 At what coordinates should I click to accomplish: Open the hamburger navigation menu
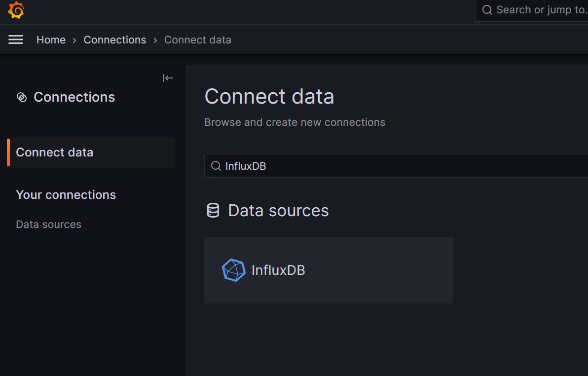(x=16, y=39)
